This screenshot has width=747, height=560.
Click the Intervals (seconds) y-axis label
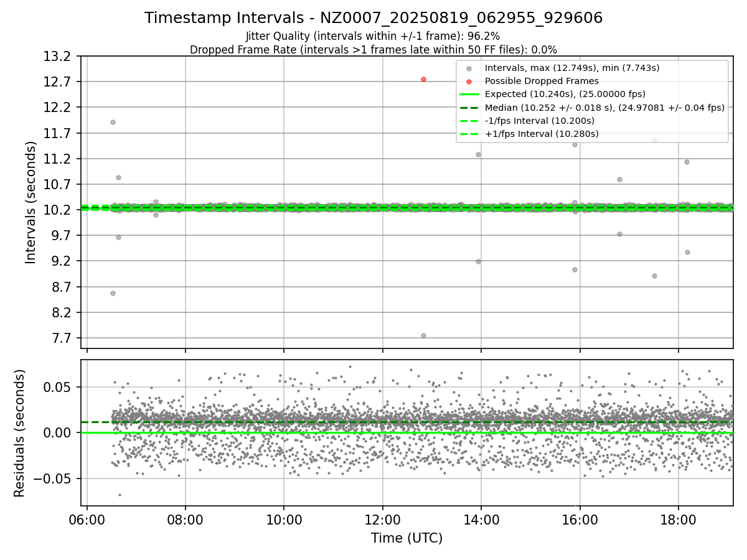[31, 202]
